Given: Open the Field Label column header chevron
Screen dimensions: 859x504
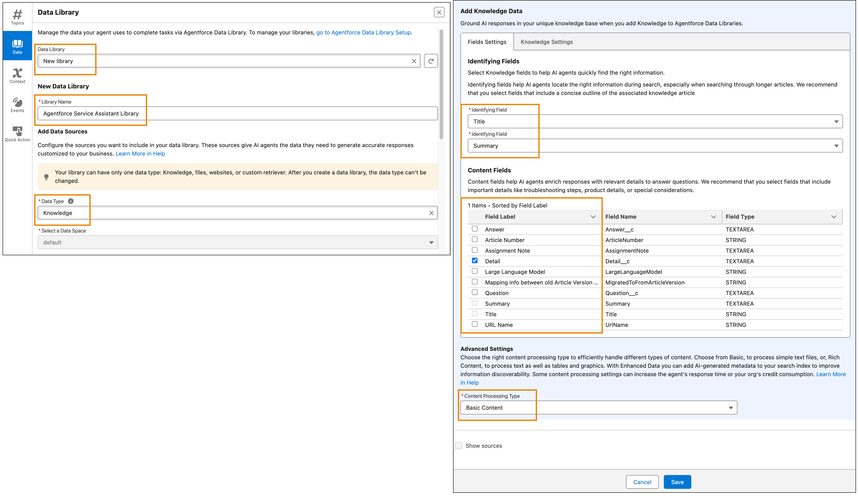Looking at the screenshot, I should [593, 217].
